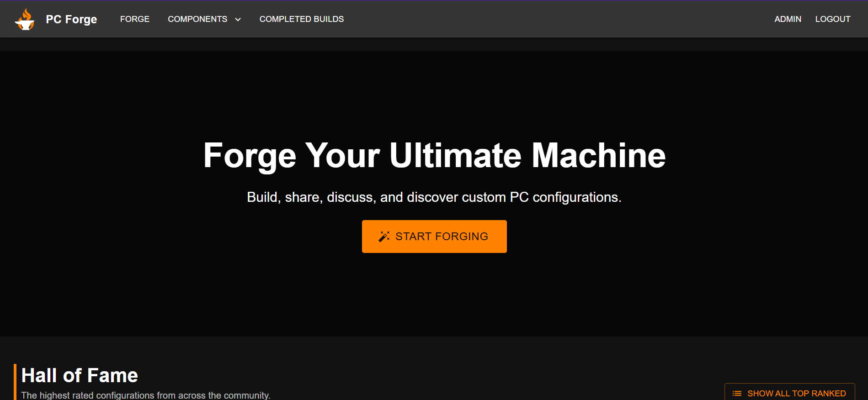The image size is (868, 400).
Task: Click the orange accent bar beside Hall of Fame
Action: point(15,382)
